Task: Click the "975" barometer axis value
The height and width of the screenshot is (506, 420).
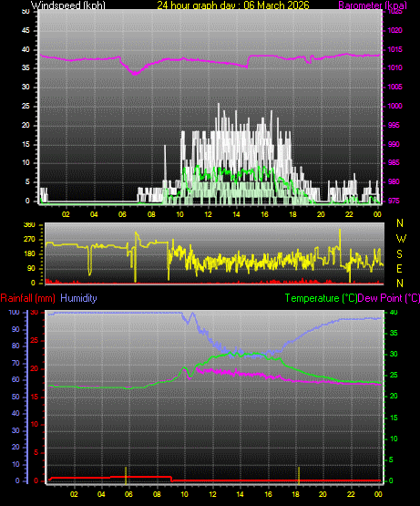Action: (x=394, y=201)
